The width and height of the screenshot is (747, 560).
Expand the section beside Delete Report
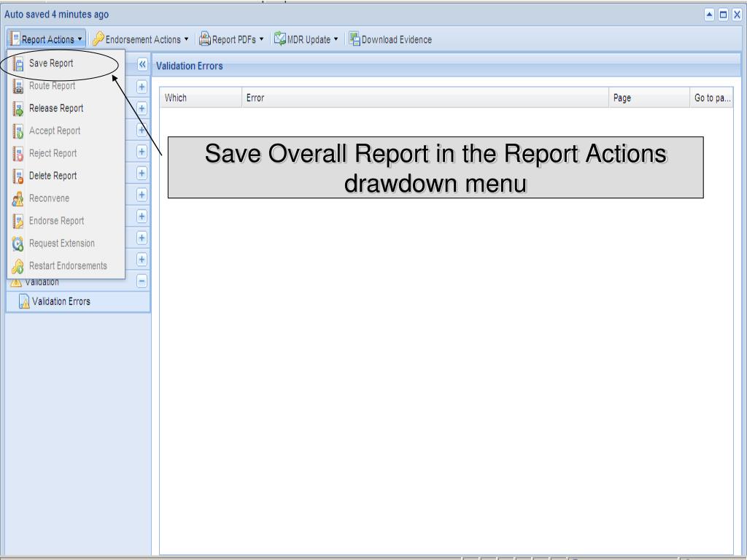(x=142, y=173)
